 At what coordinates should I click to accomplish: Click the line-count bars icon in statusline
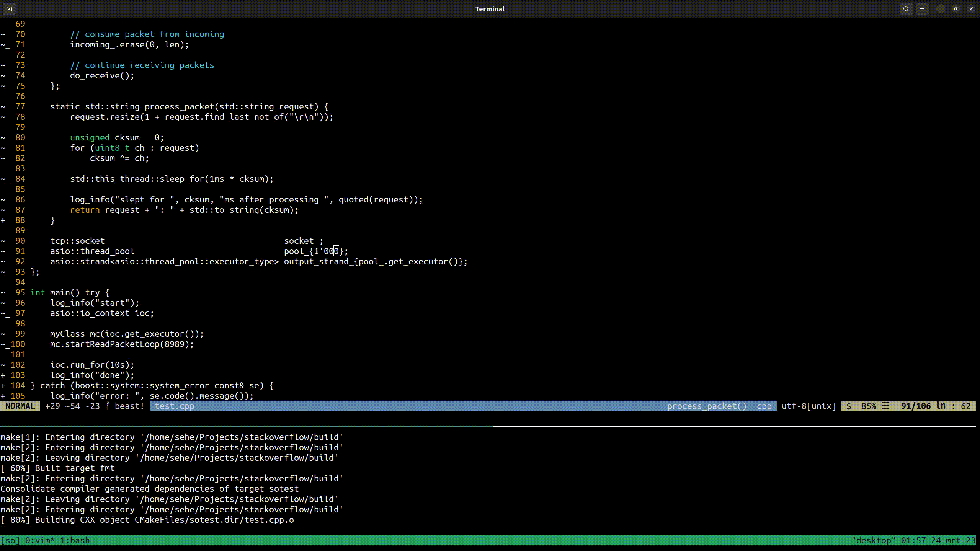(x=885, y=406)
